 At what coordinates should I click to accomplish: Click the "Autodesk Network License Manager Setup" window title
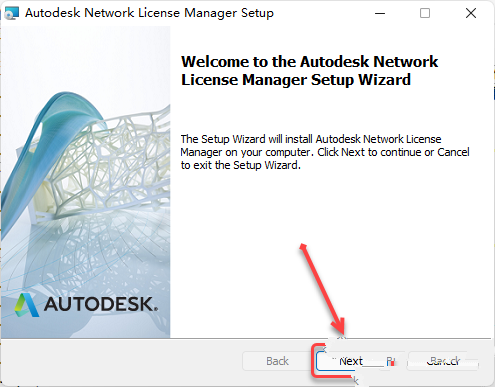(149, 13)
